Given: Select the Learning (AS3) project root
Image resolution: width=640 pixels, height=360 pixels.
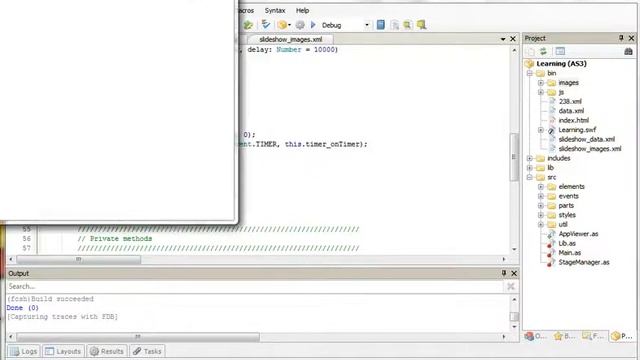Looking at the screenshot, I should (x=561, y=64).
